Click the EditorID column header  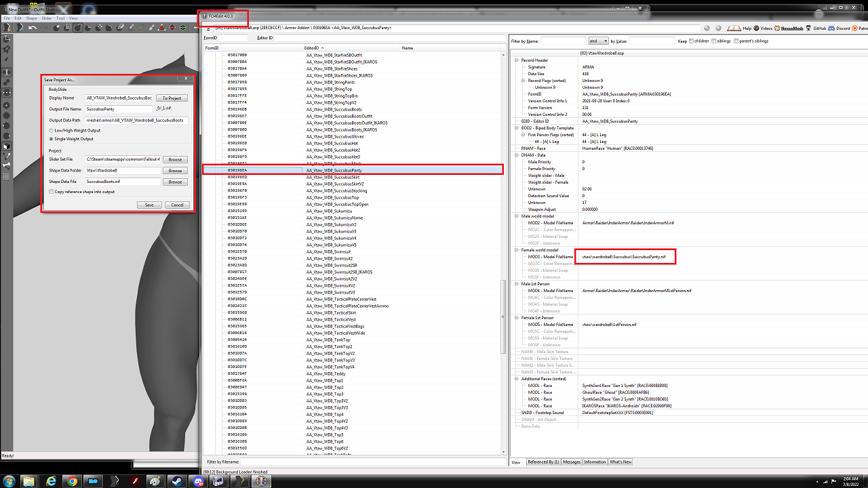tap(351, 48)
